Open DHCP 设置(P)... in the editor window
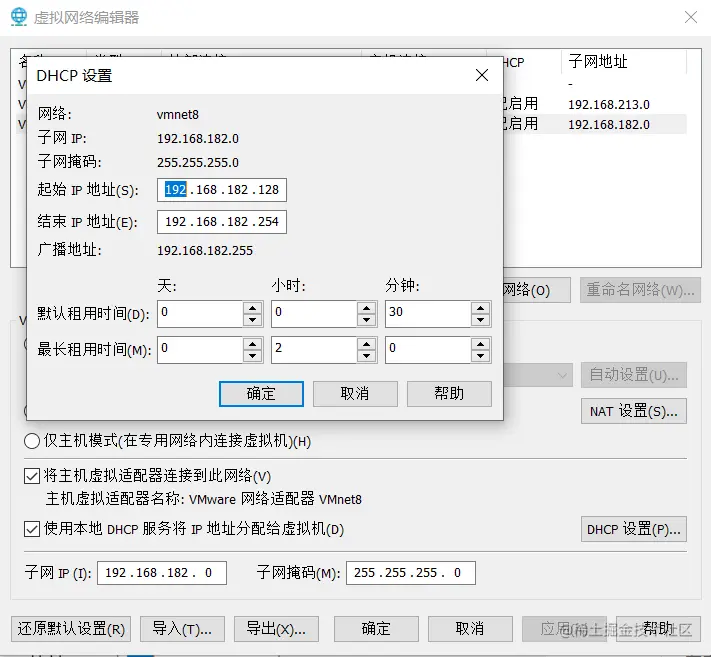The width and height of the screenshot is (711, 657). (x=633, y=529)
